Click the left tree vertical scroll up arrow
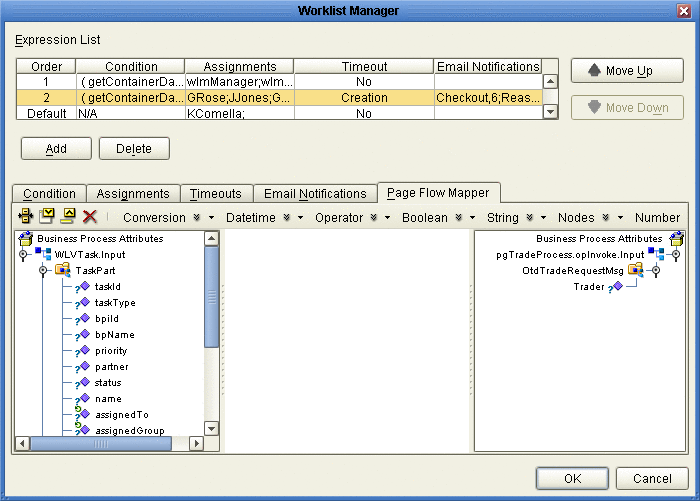Viewport: 700px width, 501px height. click(212, 238)
